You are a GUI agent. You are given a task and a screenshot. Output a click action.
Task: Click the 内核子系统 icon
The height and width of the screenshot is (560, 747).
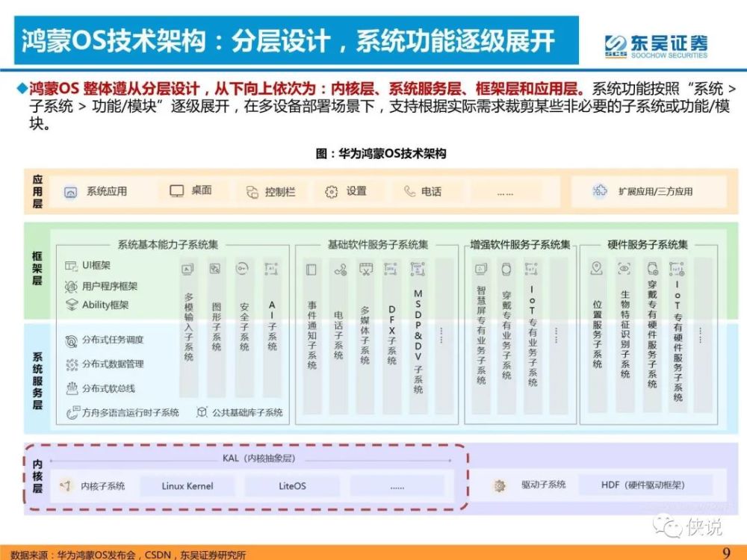(66, 486)
